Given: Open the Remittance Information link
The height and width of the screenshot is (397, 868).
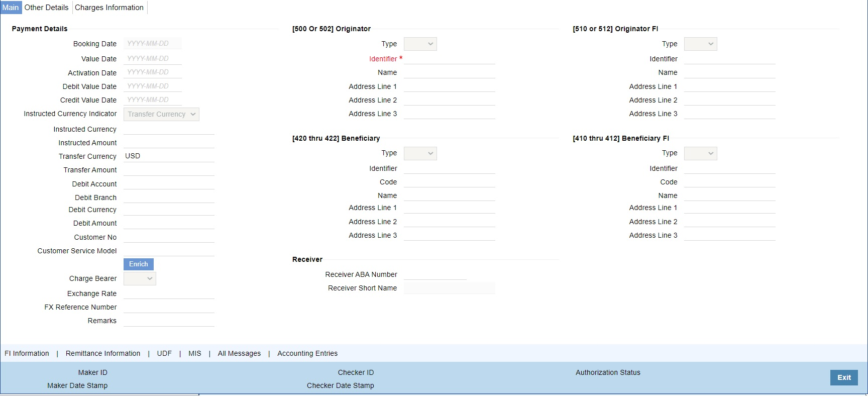Looking at the screenshot, I should click(103, 354).
